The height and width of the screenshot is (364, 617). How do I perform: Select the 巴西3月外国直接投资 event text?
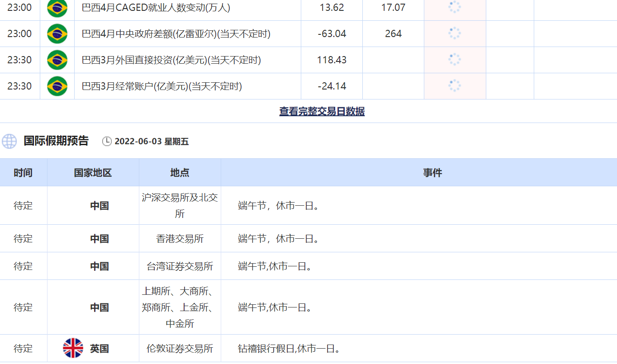(171, 60)
